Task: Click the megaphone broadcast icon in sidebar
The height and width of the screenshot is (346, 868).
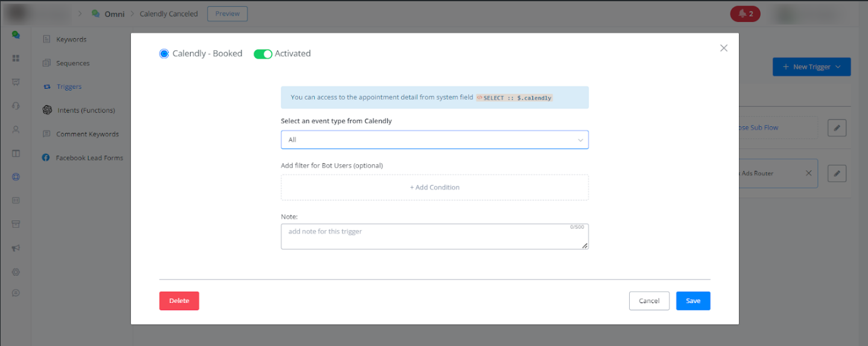Action: tap(16, 248)
